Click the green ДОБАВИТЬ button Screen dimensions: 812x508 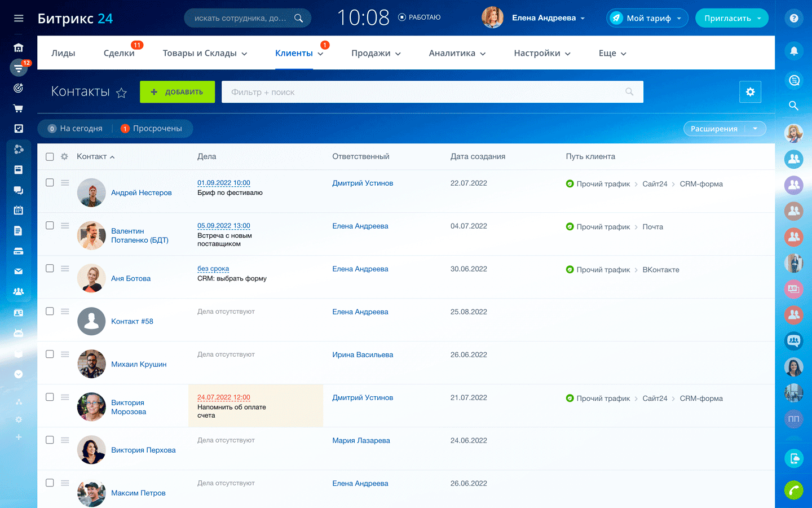click(x=177, y=92)
